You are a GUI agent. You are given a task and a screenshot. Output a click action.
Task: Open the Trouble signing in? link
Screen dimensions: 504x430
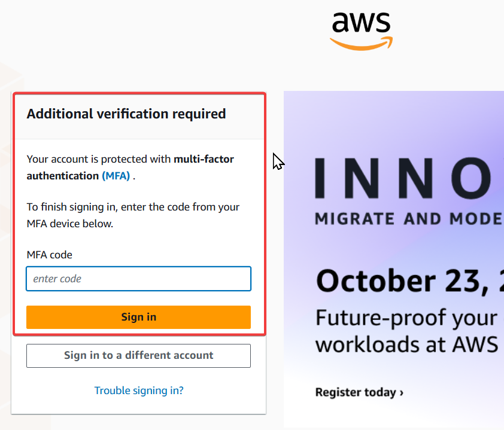tap(139, 391)
